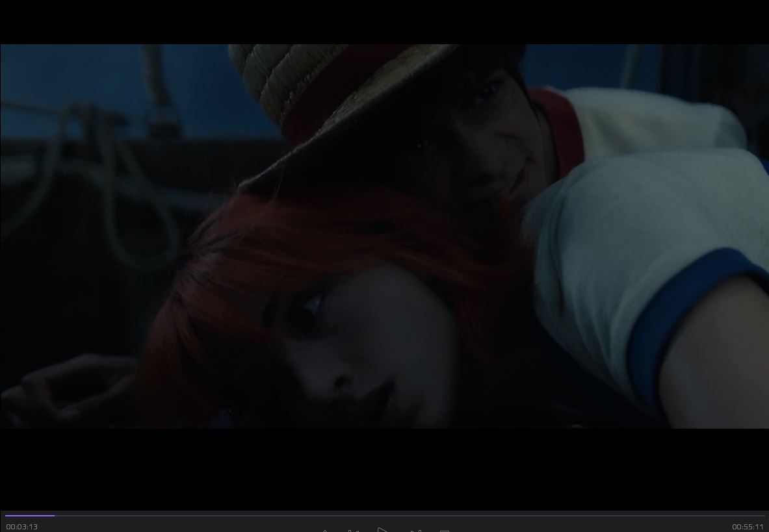Click the total duration 00:55:11 label
The height and width of the screenshot is (532, 769).
(x=748, y=527)
